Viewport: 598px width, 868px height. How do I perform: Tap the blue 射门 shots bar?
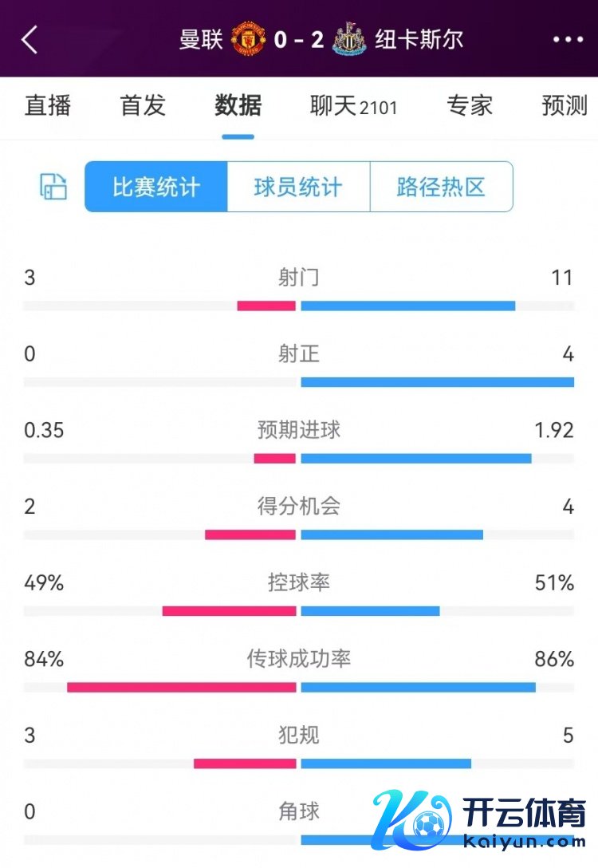click(x=408, y=306)
